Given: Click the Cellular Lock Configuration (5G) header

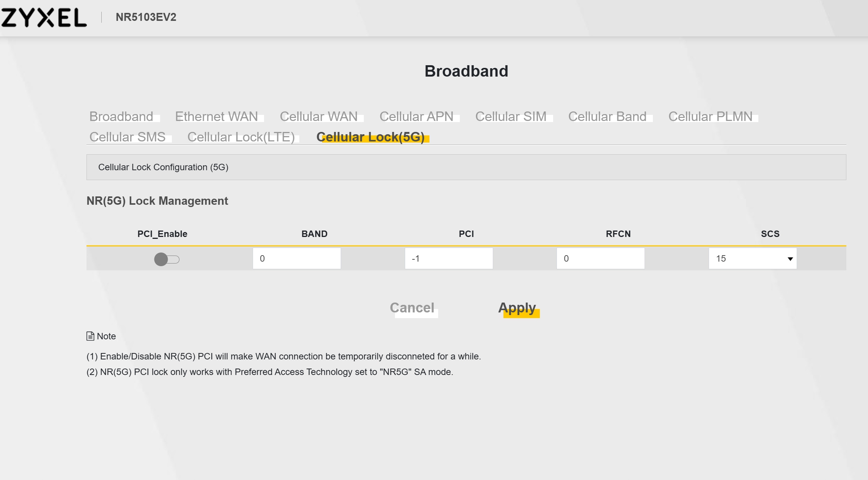Looking at the screenshot, I should (163, 167).
